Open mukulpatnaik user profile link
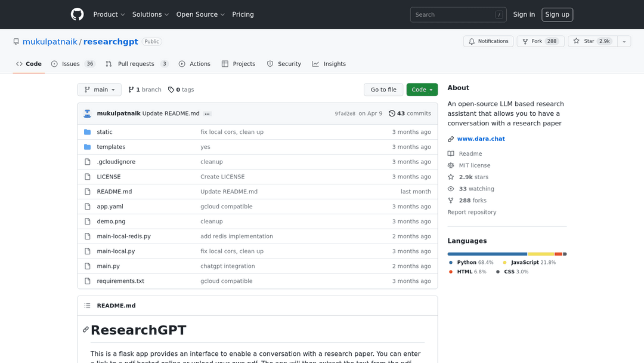This screenshot has height=363, width=644. 49,42
